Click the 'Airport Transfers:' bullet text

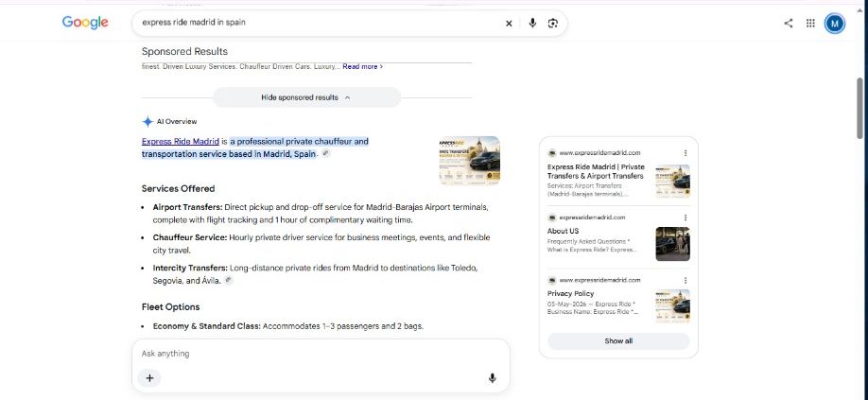(187, 207)
